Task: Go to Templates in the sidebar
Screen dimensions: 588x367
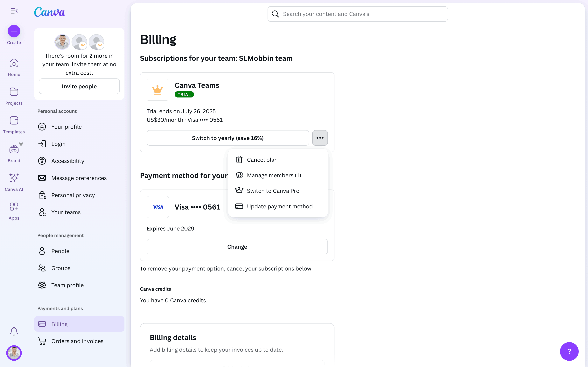Action: [14, 125]
